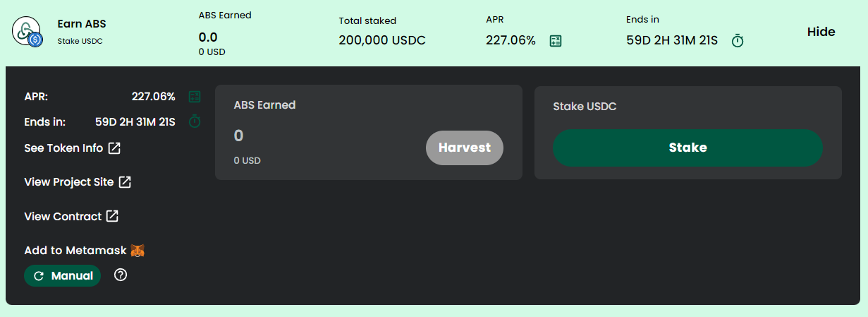Click the timer icon beside header countdown
The width and height of the screenshot is (868, 317).
coord(738,41)
